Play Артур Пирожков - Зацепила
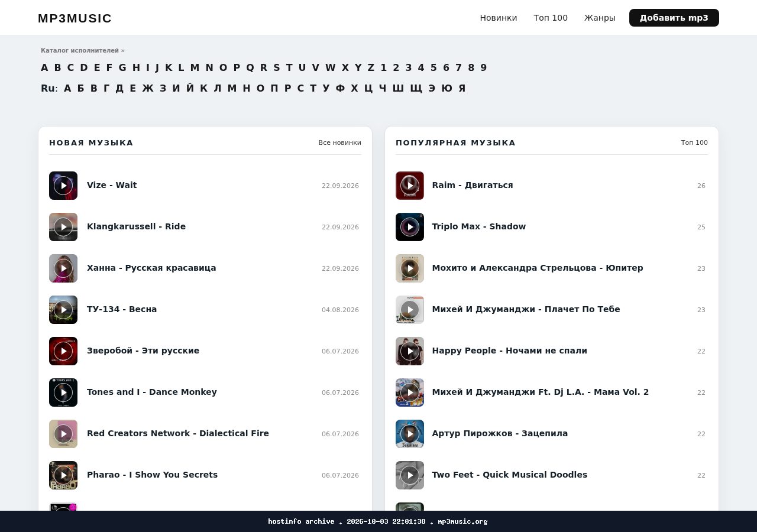 pos(410,434)
